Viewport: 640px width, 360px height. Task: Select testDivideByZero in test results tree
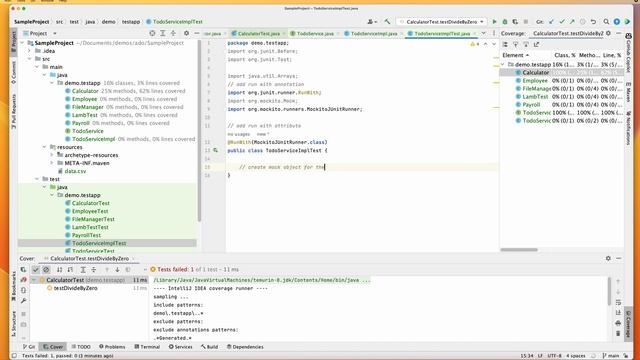(76, 288)
